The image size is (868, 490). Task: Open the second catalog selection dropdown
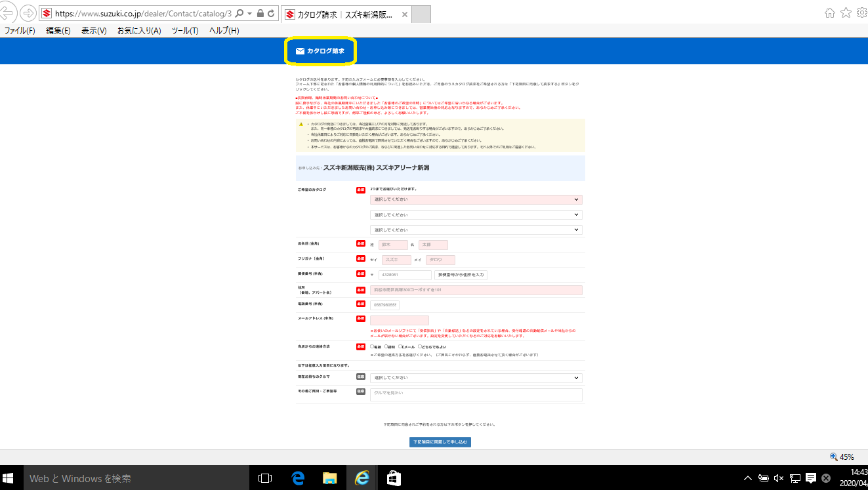(x=476, y=214)
